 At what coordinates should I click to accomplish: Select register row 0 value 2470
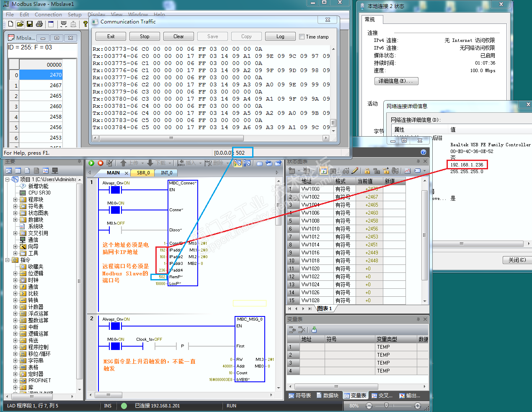[41, 75]
